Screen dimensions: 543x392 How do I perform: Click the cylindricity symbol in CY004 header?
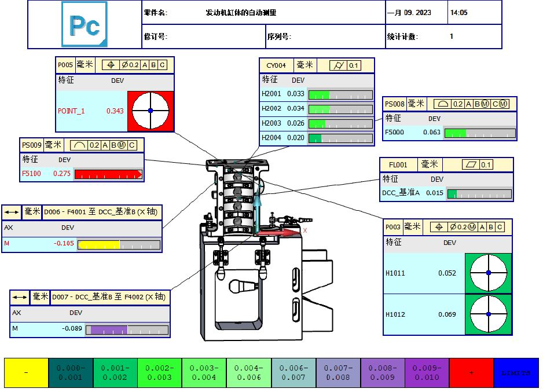coord(337,65)
